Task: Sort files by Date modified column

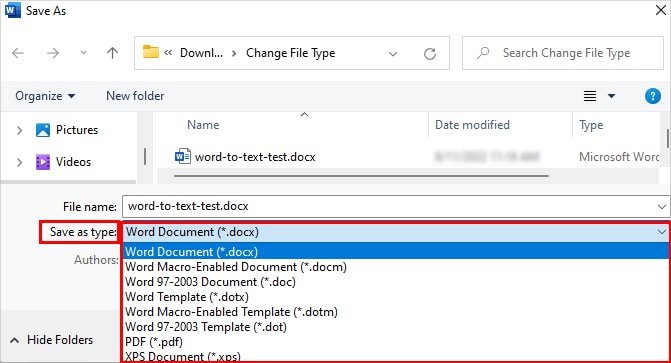Action: tap(472, 125)
